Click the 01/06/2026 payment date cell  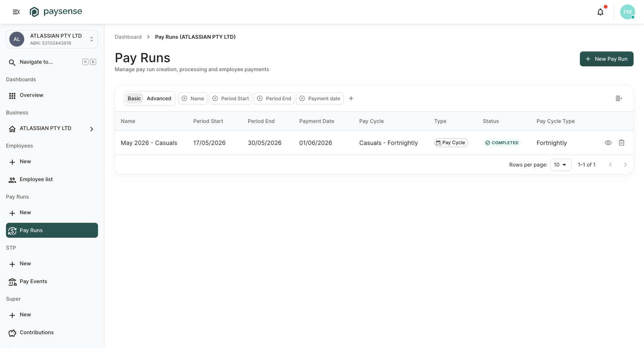316,143
